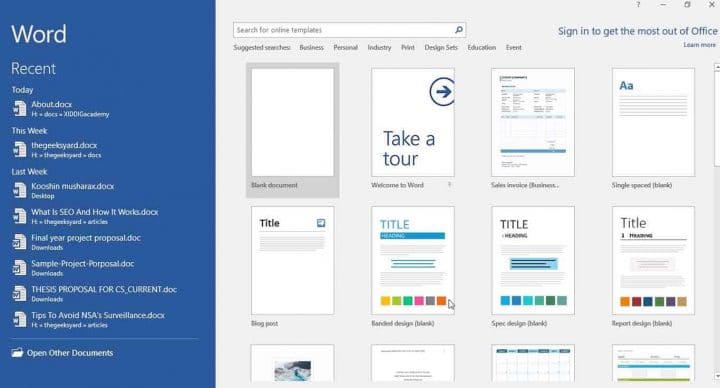Screen dimensions: 720x388
Task: Click the search magnifier icon
Action: 458,30
